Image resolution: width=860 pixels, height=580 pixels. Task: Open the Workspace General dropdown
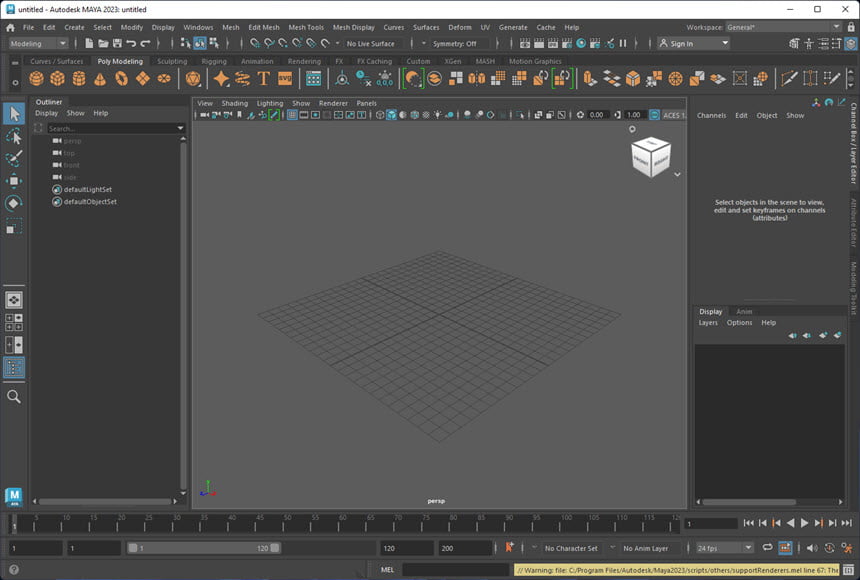pyautogui.click(x=783, y=27)
